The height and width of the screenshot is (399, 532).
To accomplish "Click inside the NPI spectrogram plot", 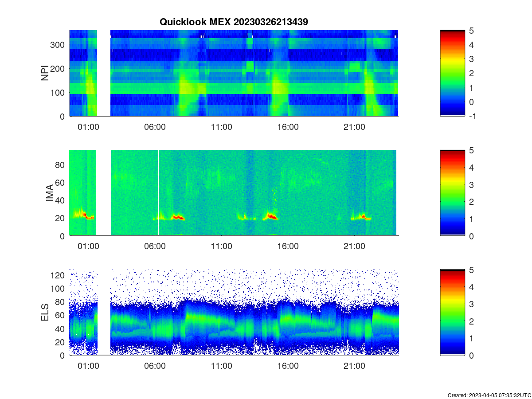I will pyautogui.click(x=234, y=73).
